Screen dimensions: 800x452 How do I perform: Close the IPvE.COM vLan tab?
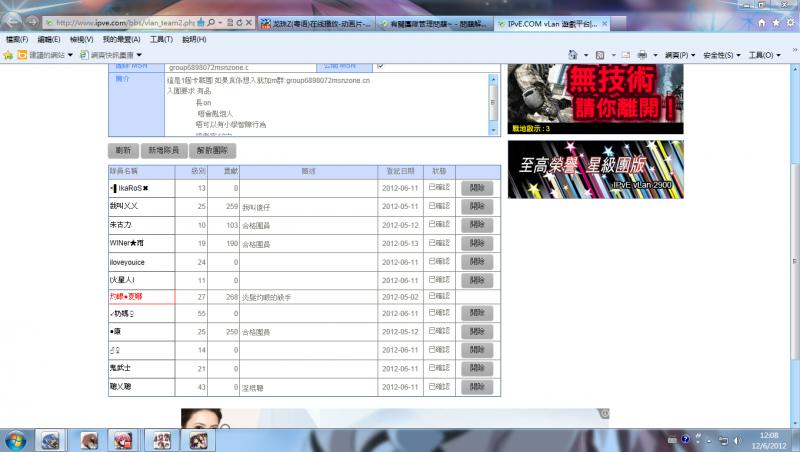click(x=605, y=23)
